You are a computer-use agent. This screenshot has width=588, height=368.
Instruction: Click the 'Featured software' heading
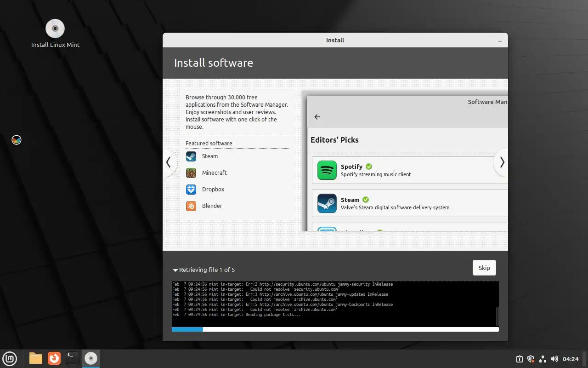pos(209,144)
